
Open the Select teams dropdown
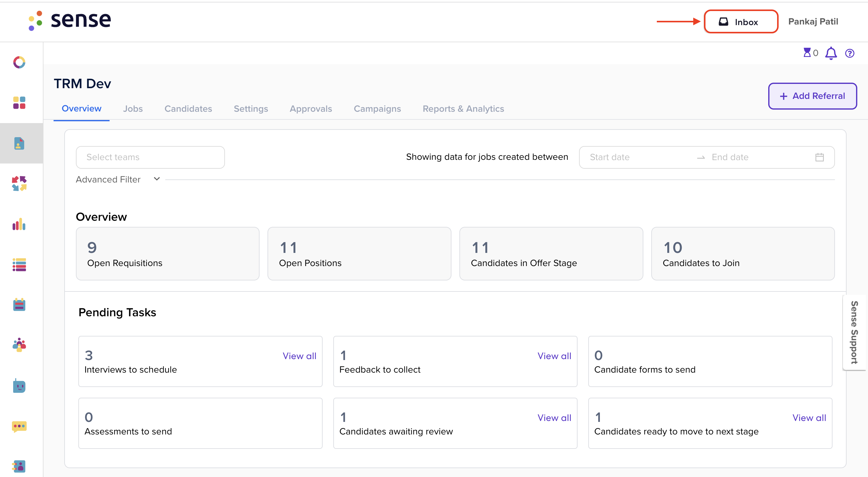click(150, 157)
